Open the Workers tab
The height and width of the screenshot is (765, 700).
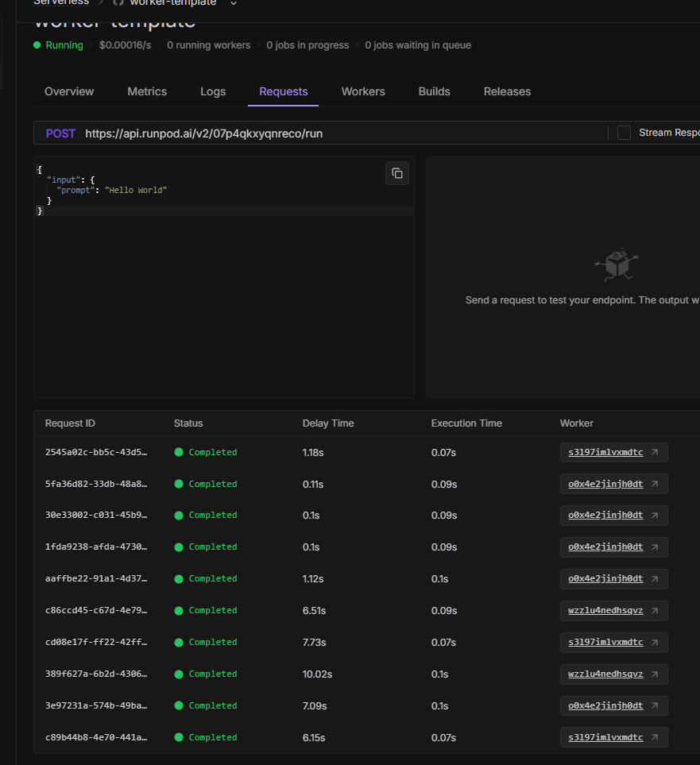coord(363,91)
